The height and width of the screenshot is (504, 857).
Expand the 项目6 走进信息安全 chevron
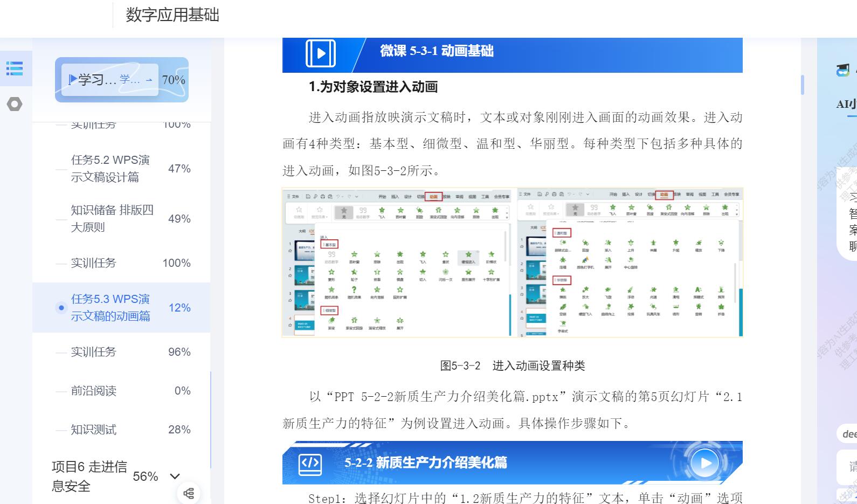(x=175, y=477)
